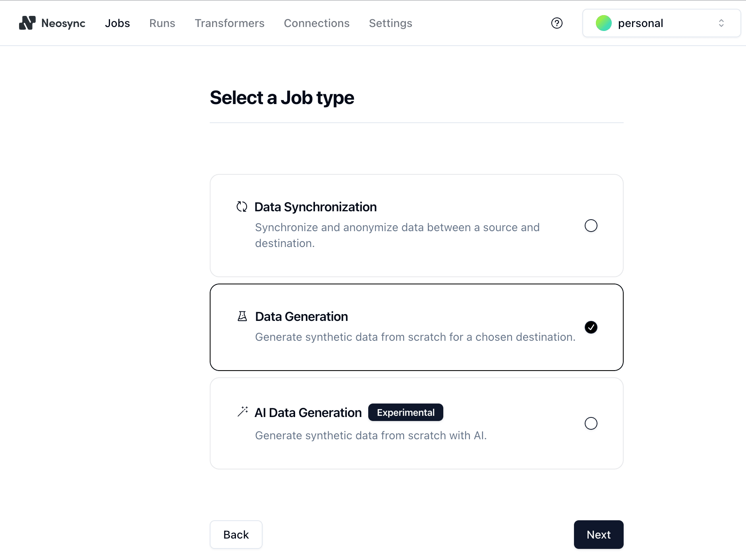Image resolution: width=746 pixels, height=560 pixels.
Task: Click the green gradient avatar swatch
Action: coord(604,23)
